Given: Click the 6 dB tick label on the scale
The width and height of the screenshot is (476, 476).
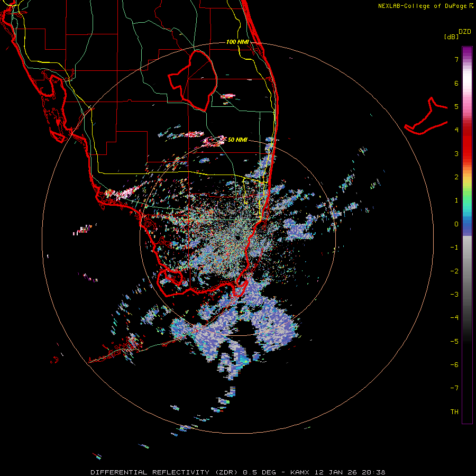Looking at the screenshot, I should pos(456,83).
